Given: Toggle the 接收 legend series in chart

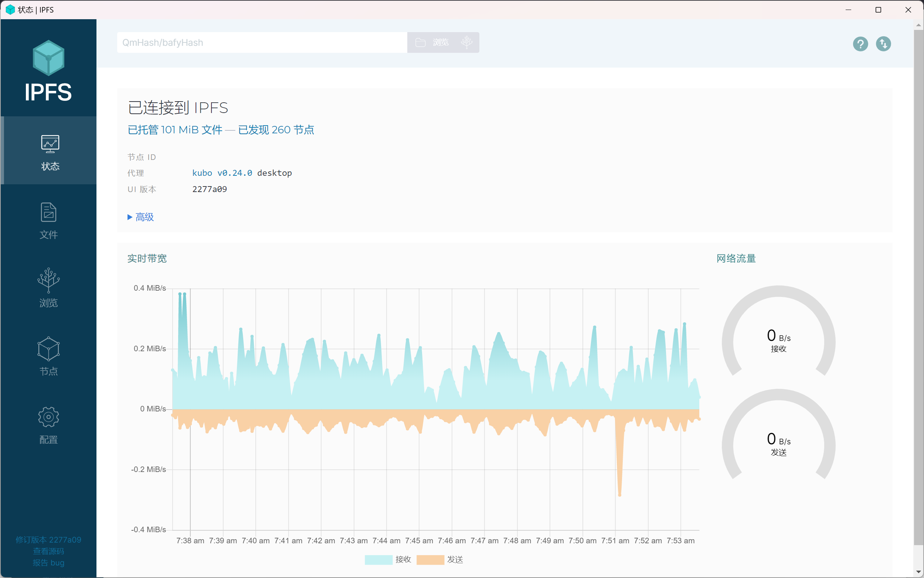Looking at the screenshot, I should [x=388, y=559].
